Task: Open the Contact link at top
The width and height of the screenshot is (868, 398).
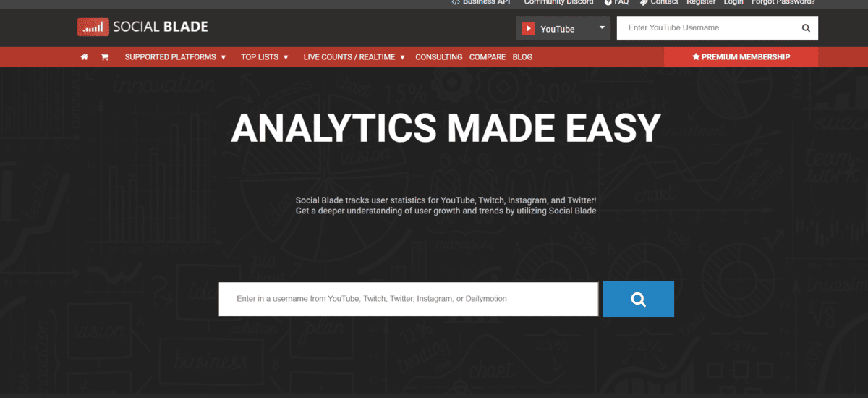Action: click(659, 2)
